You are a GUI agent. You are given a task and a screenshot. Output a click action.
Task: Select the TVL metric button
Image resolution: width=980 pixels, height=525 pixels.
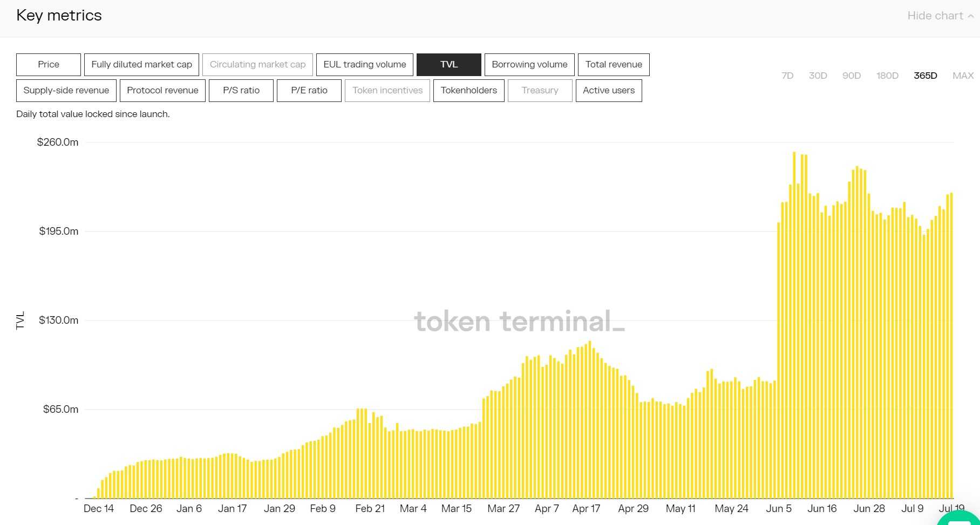click(x=448, y=65)
